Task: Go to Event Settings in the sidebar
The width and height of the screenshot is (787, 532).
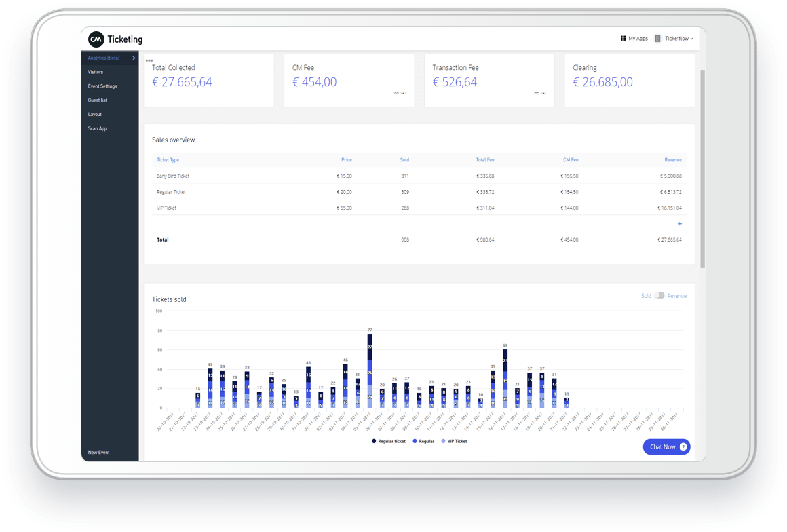Action: pyautogui.click(x=102, y=86)
